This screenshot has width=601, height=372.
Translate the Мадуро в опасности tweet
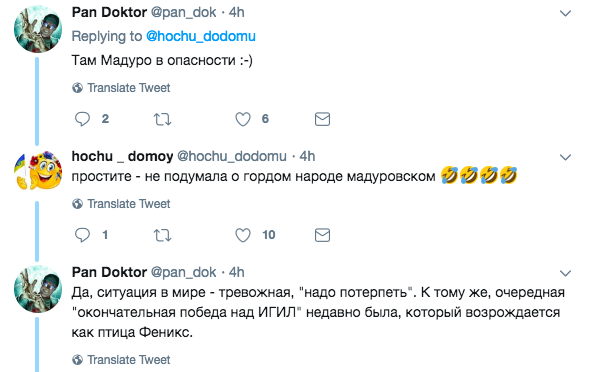tap(121, 88)
